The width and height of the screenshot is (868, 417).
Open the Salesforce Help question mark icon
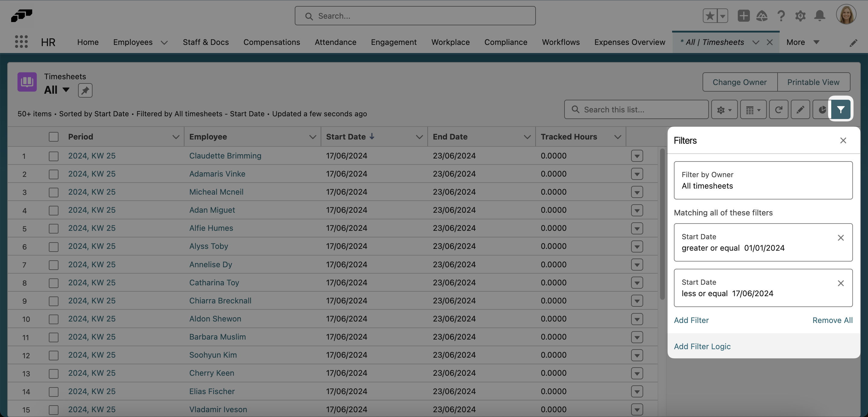[x=782, y=16]
